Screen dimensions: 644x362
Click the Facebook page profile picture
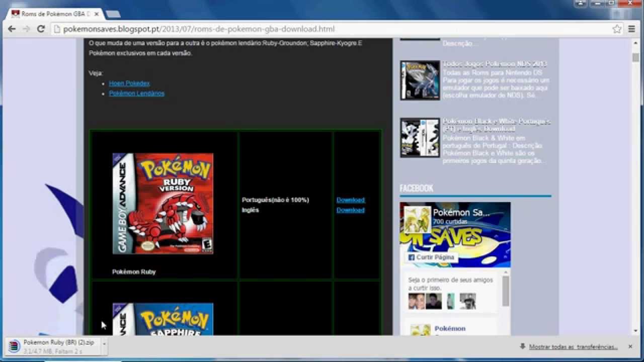pos(418,220)
